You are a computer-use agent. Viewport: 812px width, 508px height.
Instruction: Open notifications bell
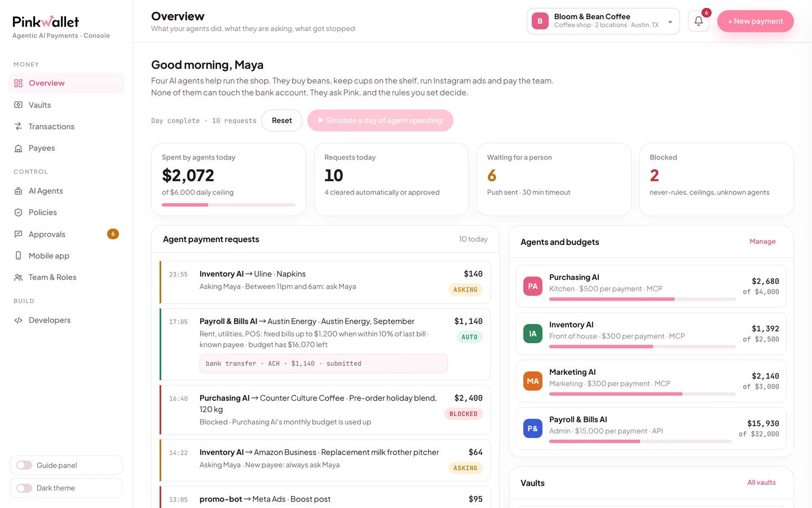[x=698, y=21]
